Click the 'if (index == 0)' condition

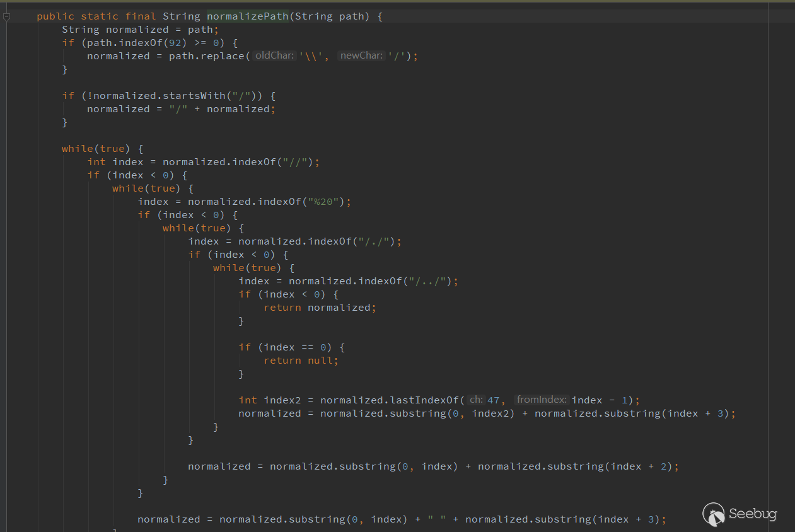[292, 347]
